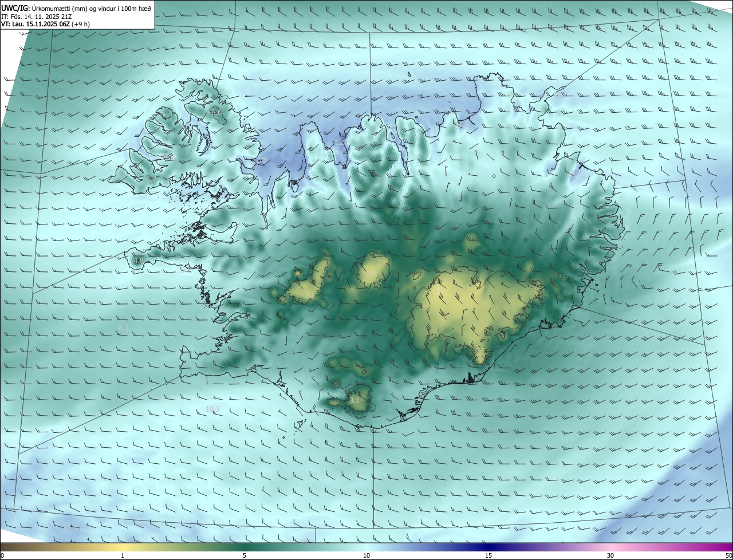
Task: Click the map value '10.3' southwest of Iceland
Action: pyautogui.click(x=212, y=409)
